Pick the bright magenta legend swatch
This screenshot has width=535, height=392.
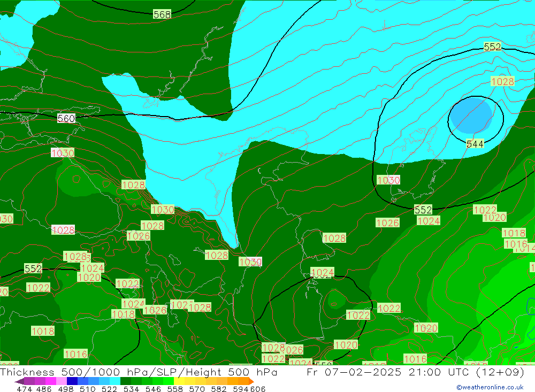51,381
